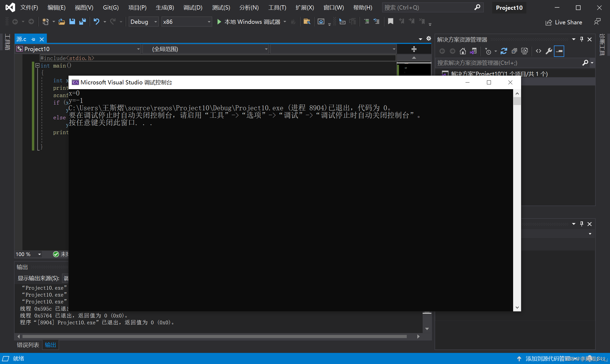The height and width of the screenshot is (364, 610).
Task: Open the 工具(T) menu
Action: [x=277, y=8]
